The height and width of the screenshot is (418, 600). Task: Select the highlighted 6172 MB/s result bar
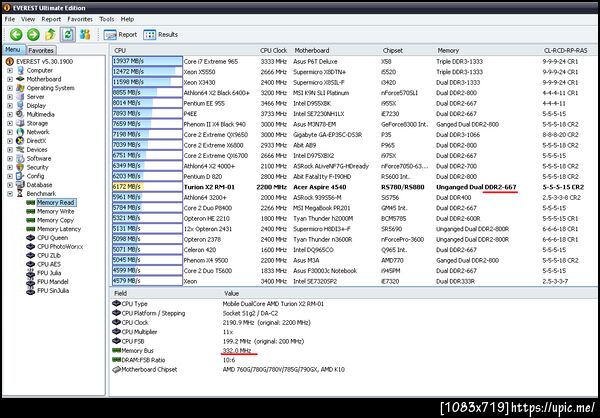pos(147,187)
